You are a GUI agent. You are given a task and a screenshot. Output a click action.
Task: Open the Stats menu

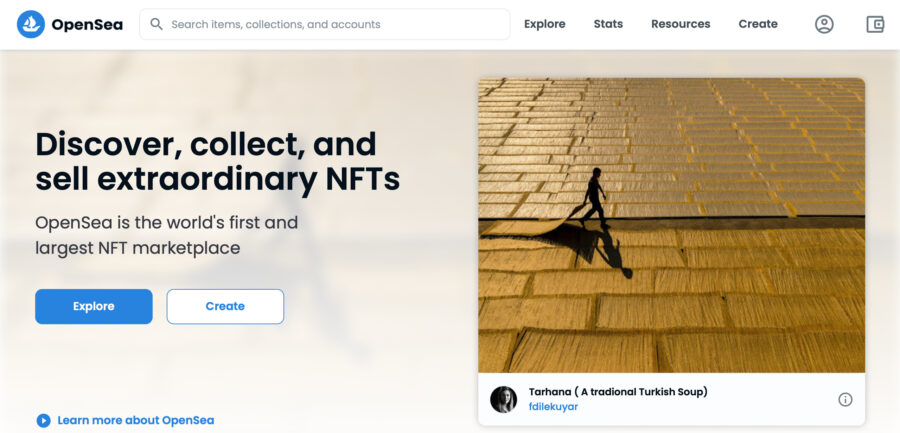pyautogui.click(x=608, y=24)
